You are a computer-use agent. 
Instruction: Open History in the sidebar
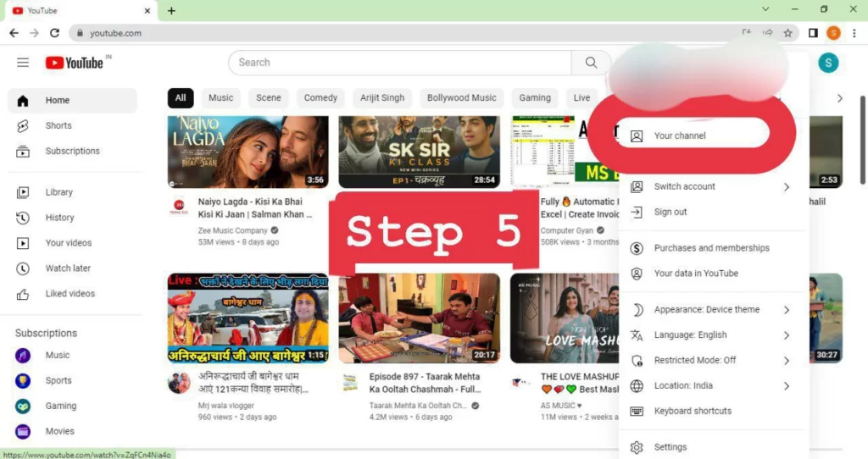pyautogui.click(x=73, y=218)
